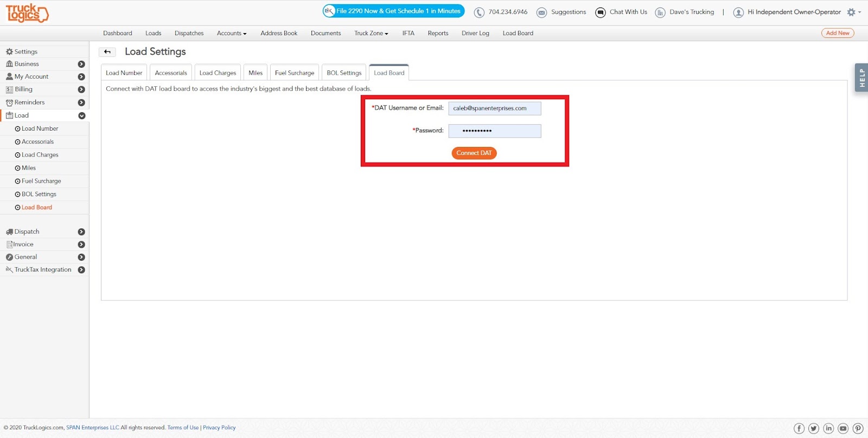Switch to the BOL Settings tab

(x=344, y=73)
